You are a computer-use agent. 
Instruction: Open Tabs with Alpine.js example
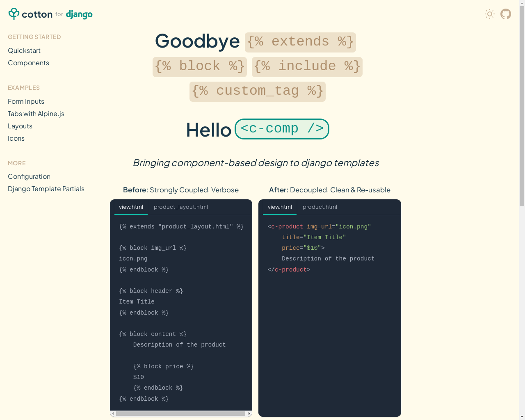click(36, 114)
